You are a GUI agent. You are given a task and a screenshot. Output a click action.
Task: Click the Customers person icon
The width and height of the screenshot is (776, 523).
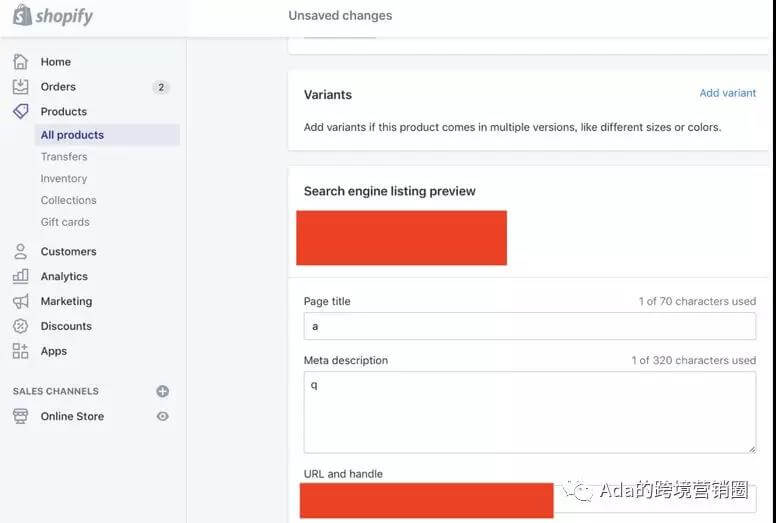click(x=20, y=252)
